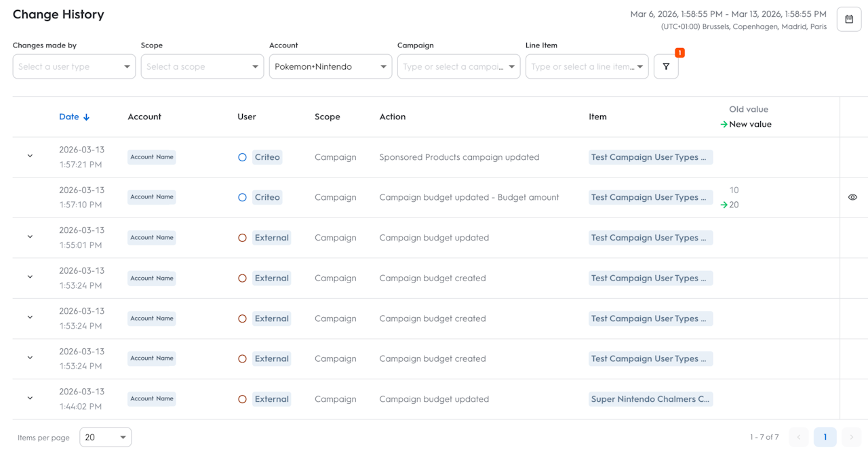Click the blue Criteo user circle at 1:57:21 PM
This screenshot has width=868, height=456.
point(242,157)
